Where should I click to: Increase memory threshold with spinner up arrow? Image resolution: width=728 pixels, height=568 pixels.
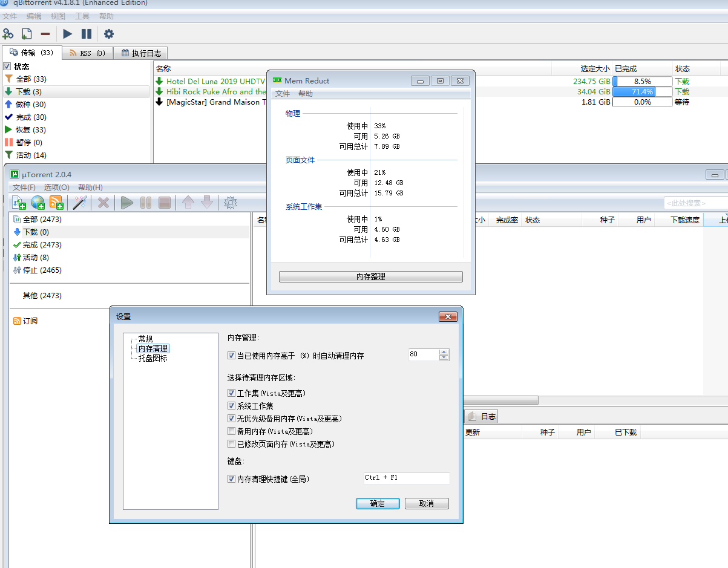tap(444, 352)
